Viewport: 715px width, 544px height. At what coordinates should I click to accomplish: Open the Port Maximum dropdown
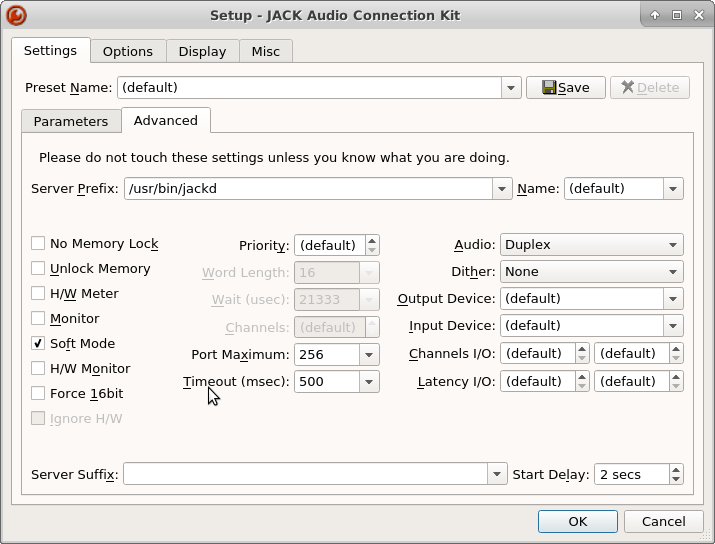(369, 355)
